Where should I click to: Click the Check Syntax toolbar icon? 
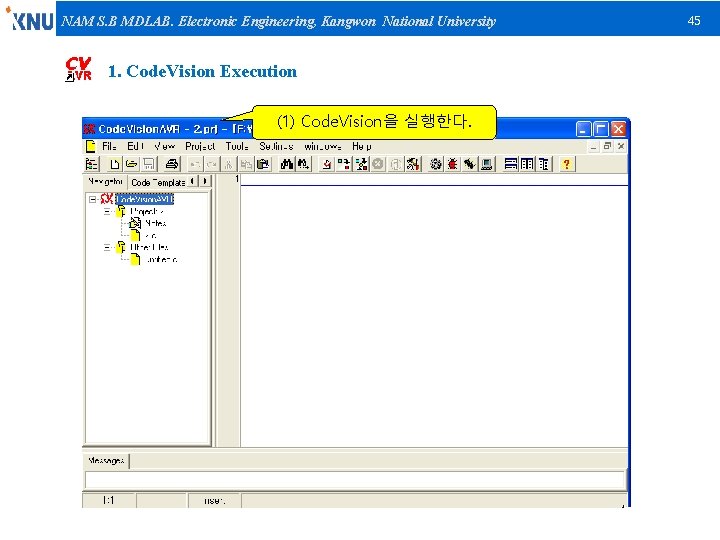pyautogui.click(x=327, y=164)
